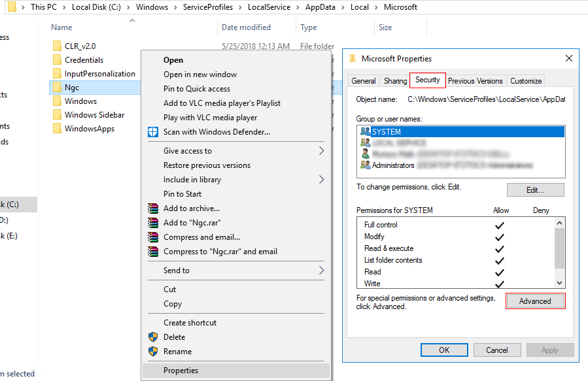Click the WinRAR icon beside Add to archive
The height and width of the screenshot is (381, 588).
tap(153, 208)
